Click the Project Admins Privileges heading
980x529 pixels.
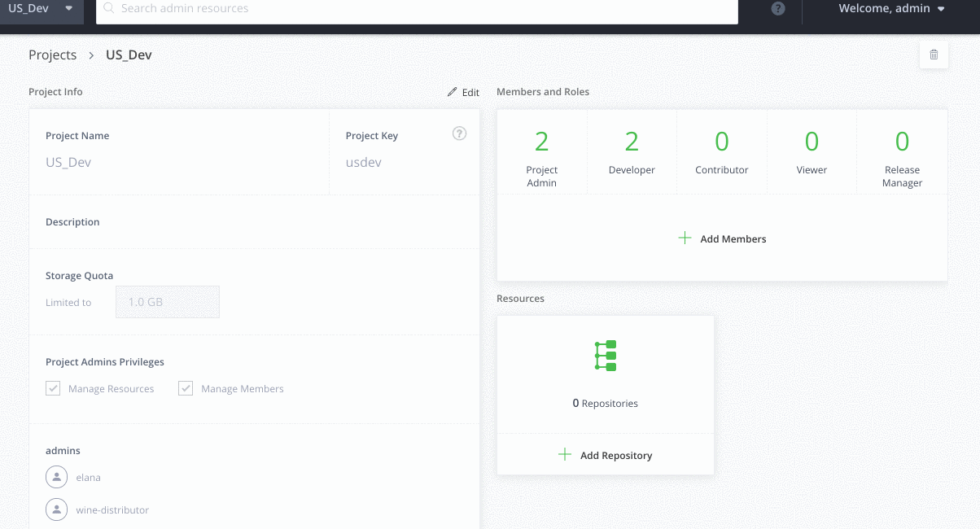105,362
